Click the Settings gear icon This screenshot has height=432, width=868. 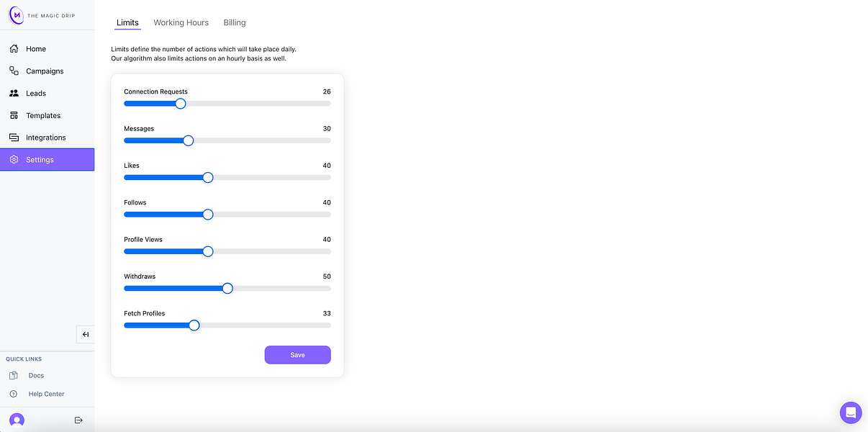14,160
